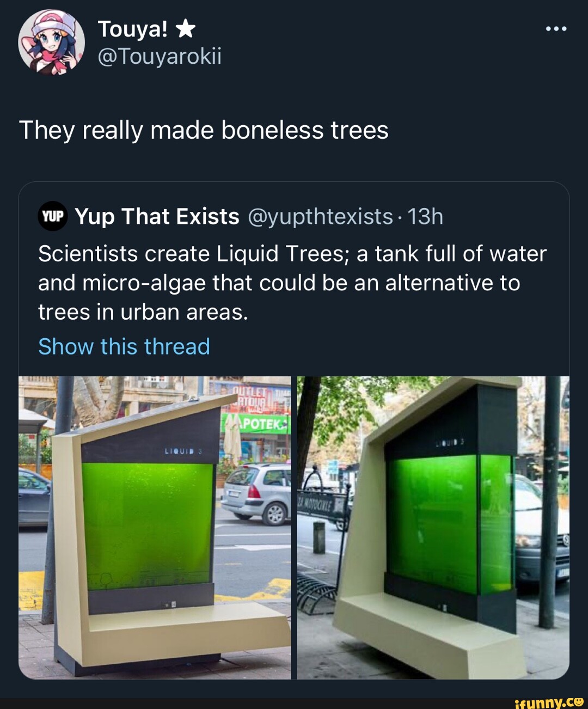Select the Yup That Exists circular YUP icon
This screenshot has height=709, width=588.
tap(52, 216)
